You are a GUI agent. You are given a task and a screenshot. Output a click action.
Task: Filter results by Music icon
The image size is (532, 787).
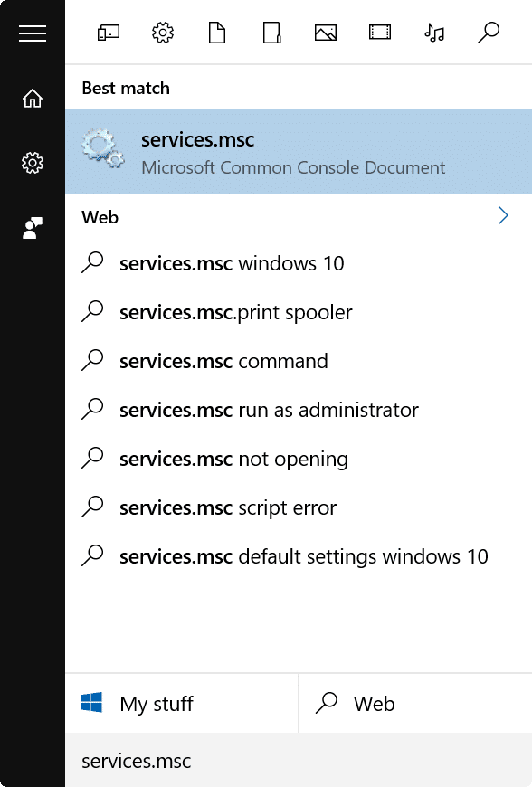[x=434, y=33]
